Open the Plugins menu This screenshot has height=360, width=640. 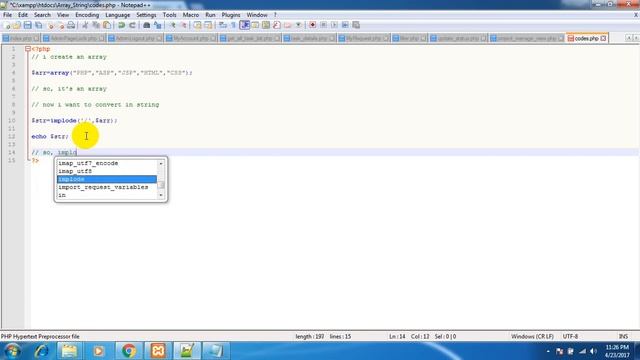231,15
